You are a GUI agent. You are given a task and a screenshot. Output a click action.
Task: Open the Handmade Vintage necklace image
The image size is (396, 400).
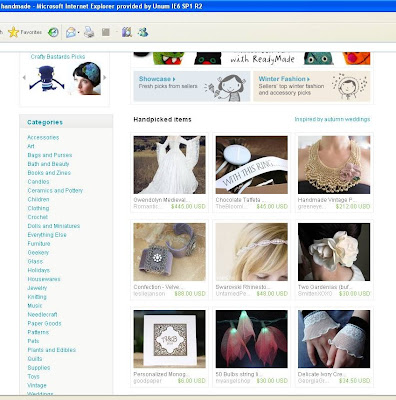click(334, 165)
